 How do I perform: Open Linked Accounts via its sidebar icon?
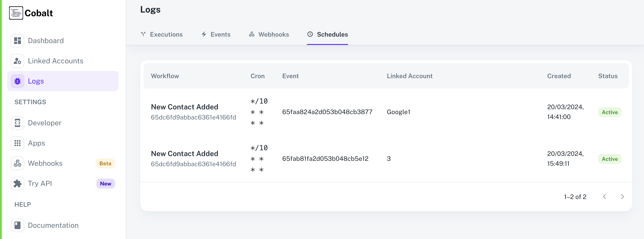(x=17, y=61)
